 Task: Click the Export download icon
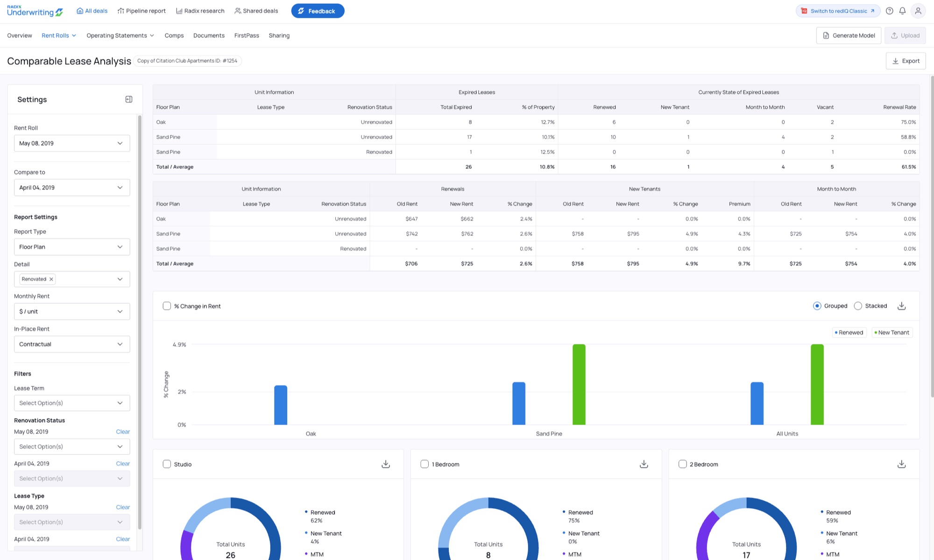pyautogui.click(x=896, y=61)
